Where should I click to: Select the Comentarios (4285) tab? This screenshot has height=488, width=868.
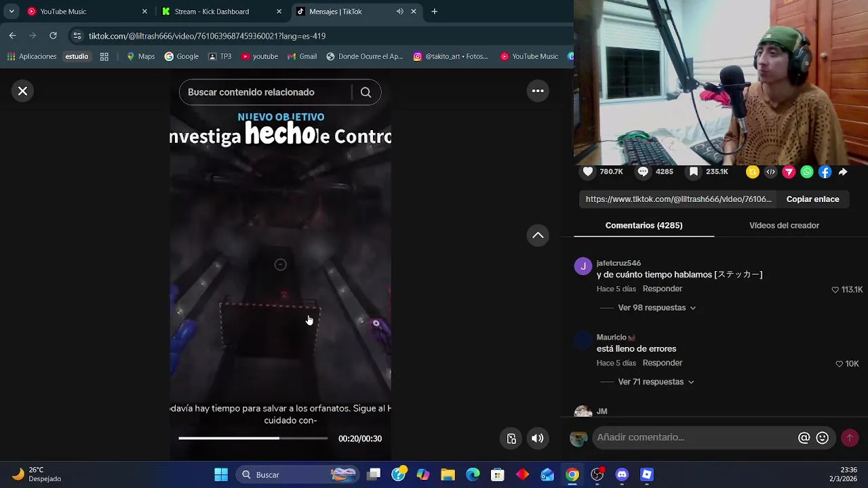pyautogui.click(x=644, y=226)
